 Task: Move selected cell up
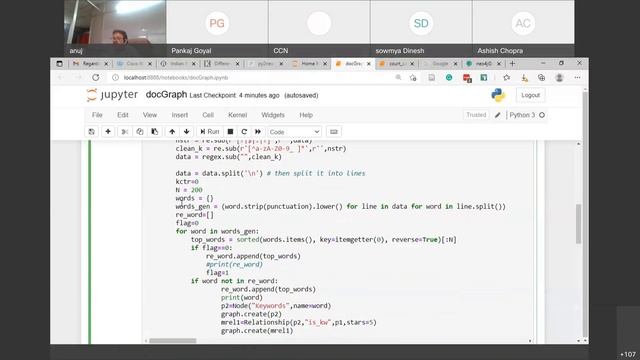[172, 131]
